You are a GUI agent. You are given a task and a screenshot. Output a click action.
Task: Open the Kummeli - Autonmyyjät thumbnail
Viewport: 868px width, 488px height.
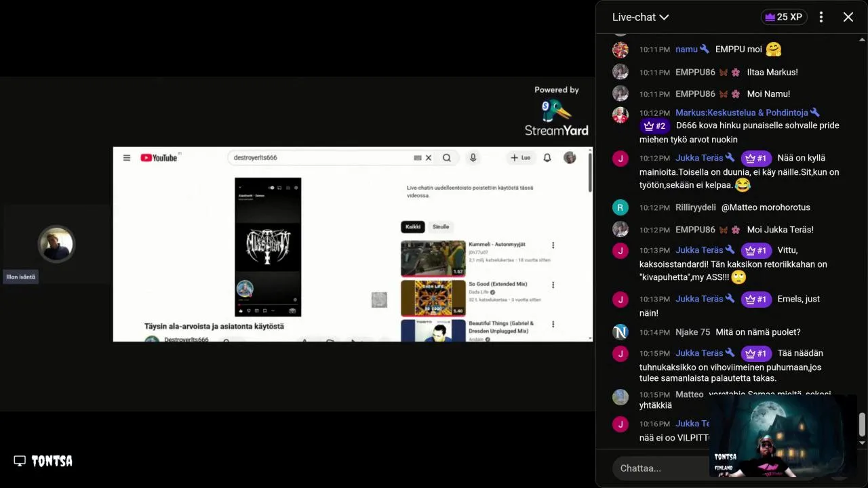433,258
